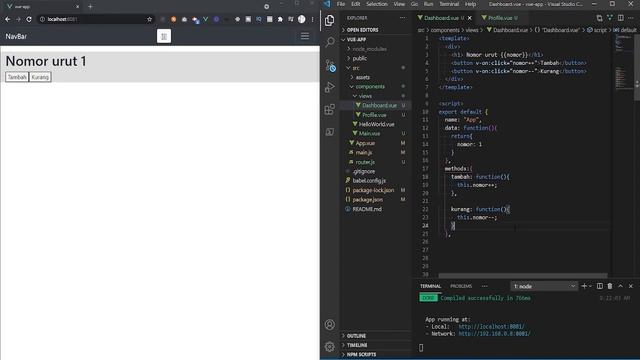
Task: Open the Chrome three-dot menu
Action: [313, 19]
